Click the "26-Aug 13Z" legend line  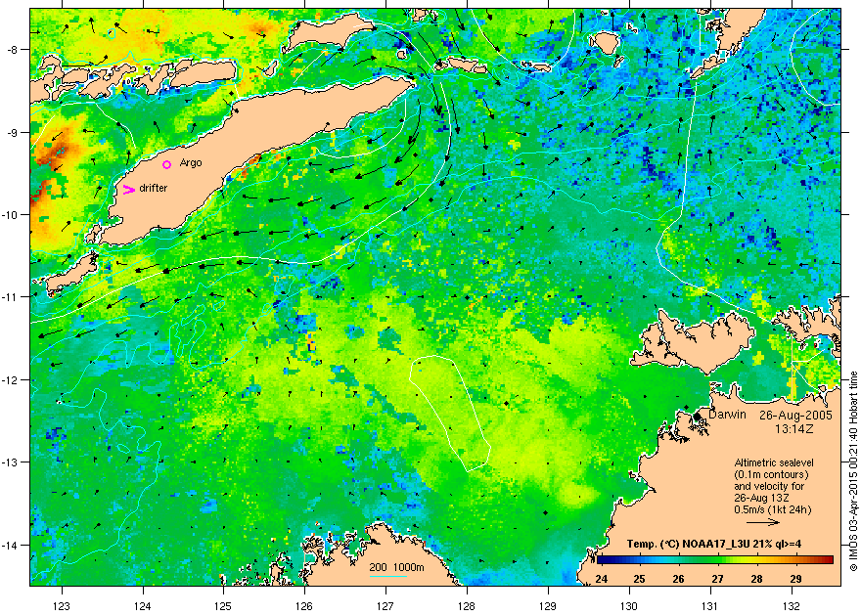[761, 498]
